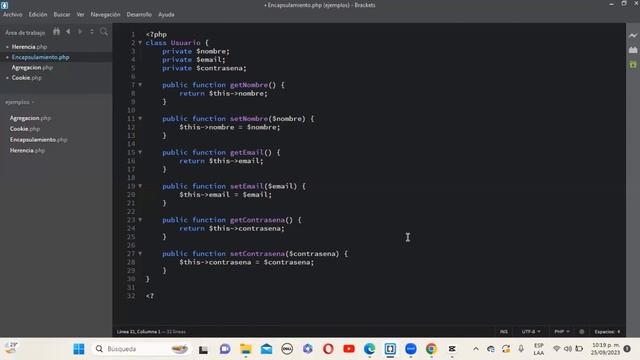Viewport: 640px width, 360px height.
Task: Open Extension Manager brick icon
Action: 633,50
